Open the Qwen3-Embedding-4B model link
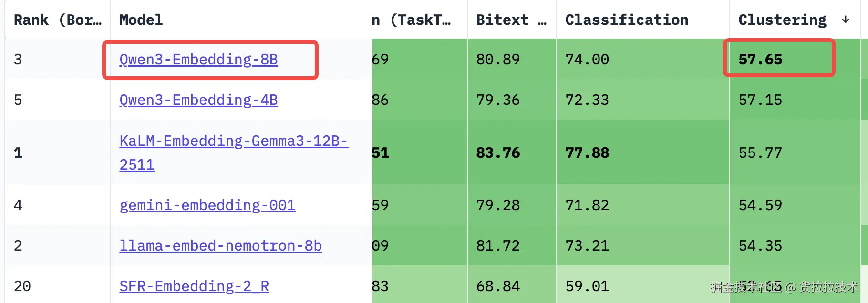Screen dimensions: 868x303 (x=198, y=100)
